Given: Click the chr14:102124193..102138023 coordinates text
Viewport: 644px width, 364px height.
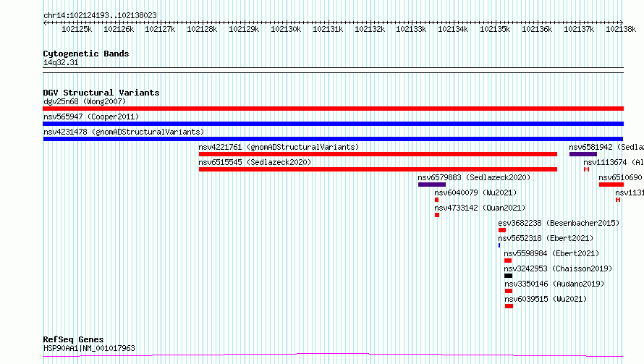Looking at the screenshot, I should click(100, 16).
